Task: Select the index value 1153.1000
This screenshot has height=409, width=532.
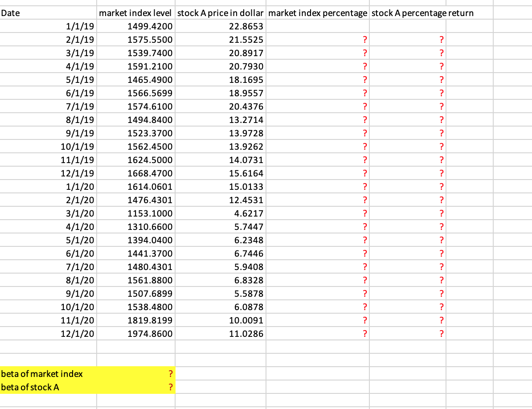Action: [x=136, y=213]
